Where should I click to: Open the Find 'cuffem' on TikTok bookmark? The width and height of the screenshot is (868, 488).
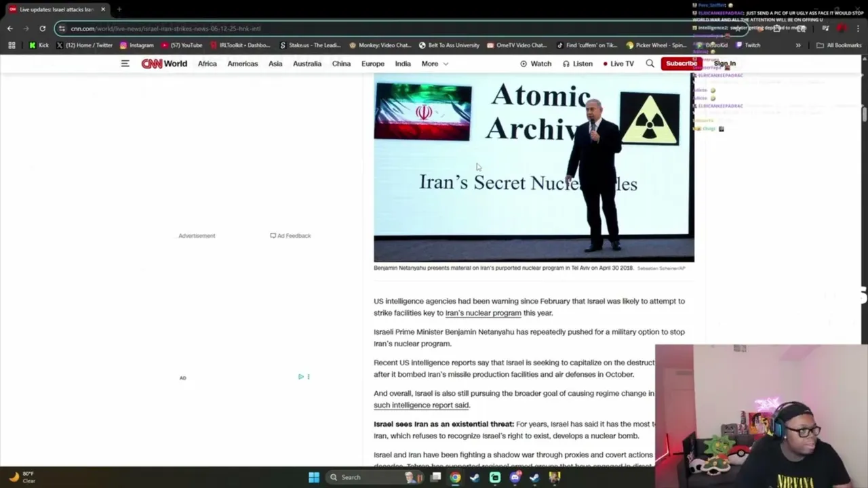pyautogui.click(x=587, y=45)
